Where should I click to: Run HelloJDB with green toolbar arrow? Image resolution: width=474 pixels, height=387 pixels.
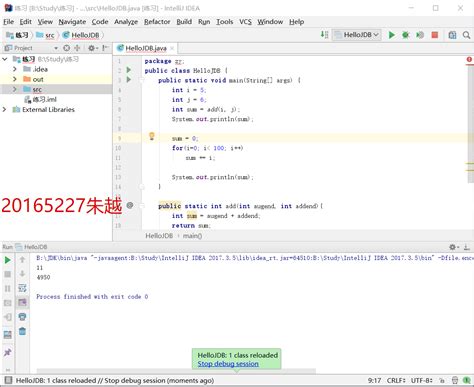tap(392, 35)
